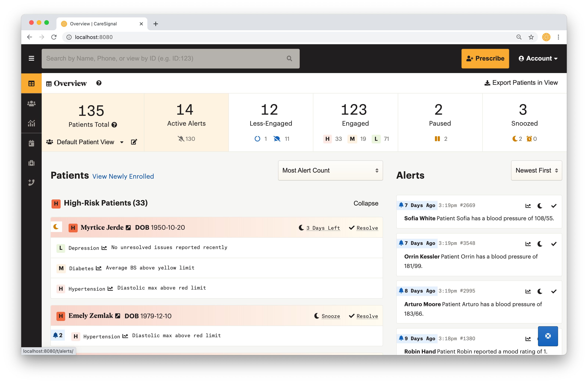This screenshot has height=383, width=588.
Task: View Diabetes chart icon for Myrtice Jerde
Action: click(99, 268)
